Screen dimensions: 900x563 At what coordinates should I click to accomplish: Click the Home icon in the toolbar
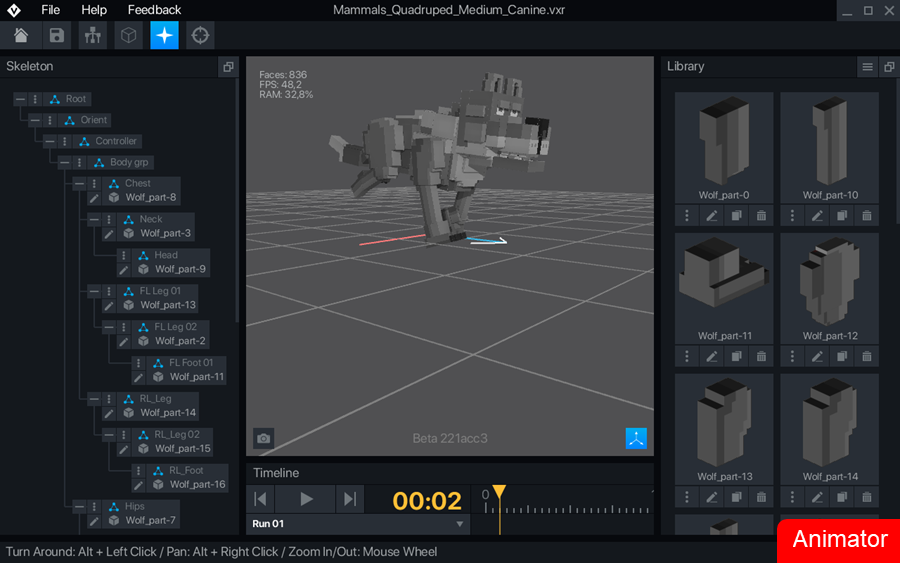(x=21, y=35)
